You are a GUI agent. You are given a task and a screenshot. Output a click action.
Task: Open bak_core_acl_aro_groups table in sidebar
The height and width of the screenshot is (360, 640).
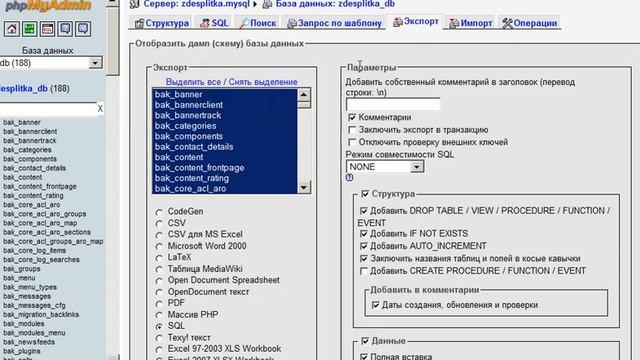44,214
